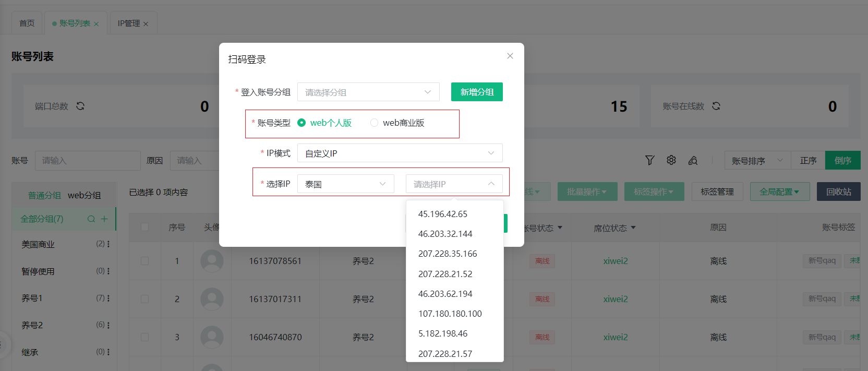Open more options for 暂停使用 group
Viewport: 868px width, 371px height.
(108, 271)
